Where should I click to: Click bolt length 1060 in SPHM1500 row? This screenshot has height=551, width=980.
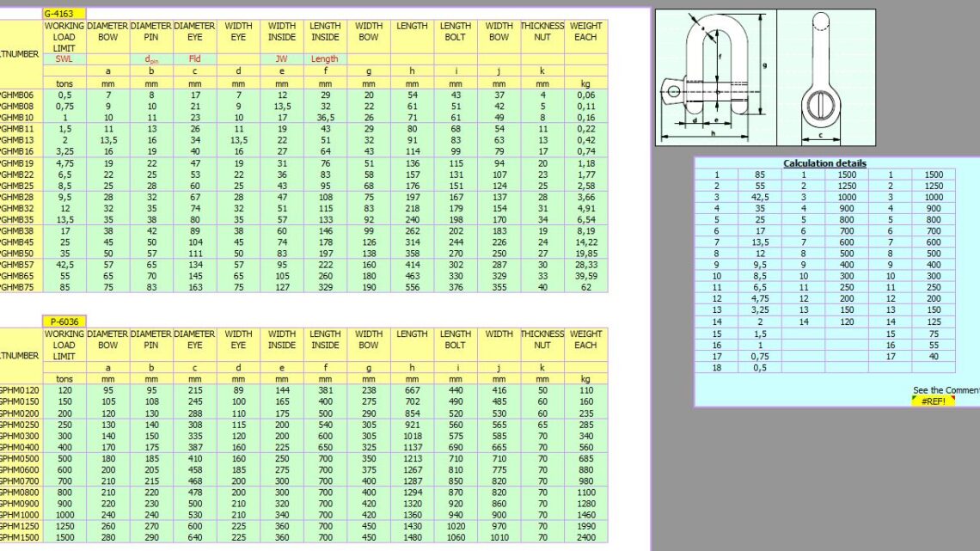point(455,537)
